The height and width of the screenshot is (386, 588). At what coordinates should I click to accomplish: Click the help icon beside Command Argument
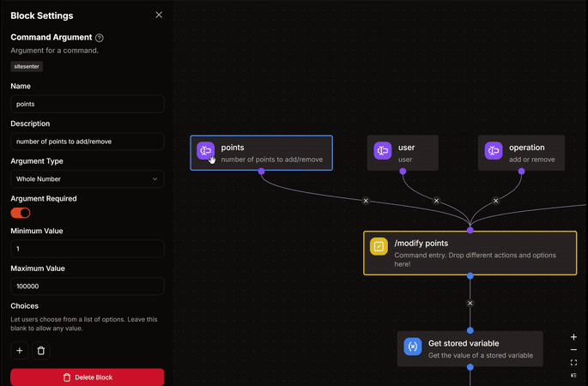tap(100, 38)
